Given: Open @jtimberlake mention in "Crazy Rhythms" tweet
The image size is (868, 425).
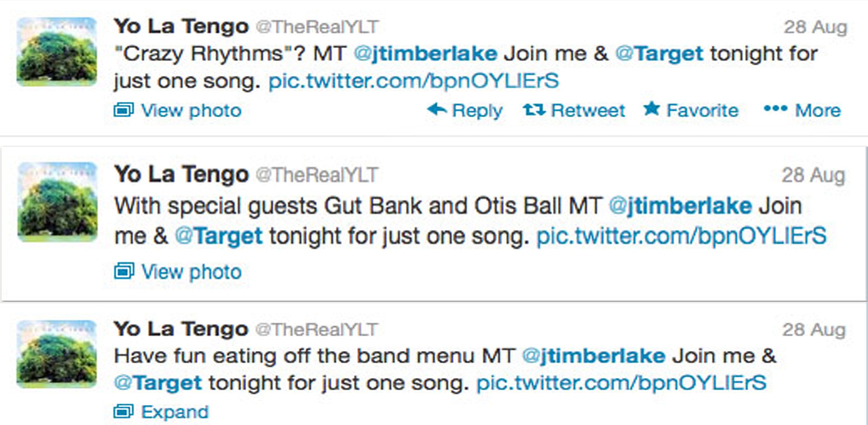Looking at the screenshot, I should 425,54.
